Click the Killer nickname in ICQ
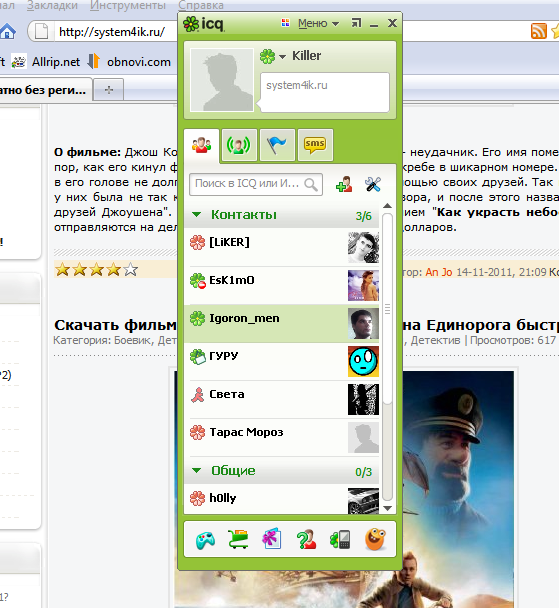 point(307,56)
